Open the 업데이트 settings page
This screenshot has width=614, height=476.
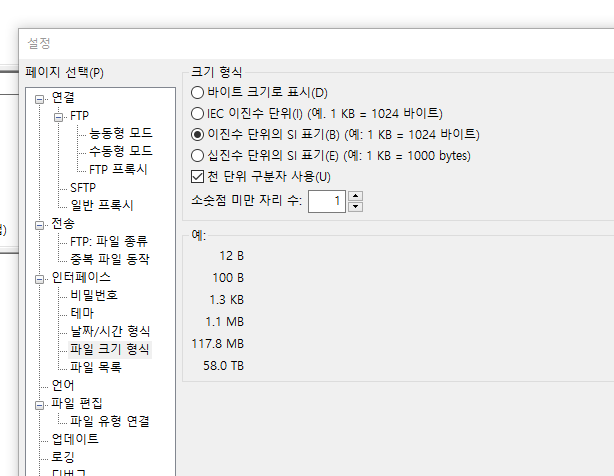point(75,439)
